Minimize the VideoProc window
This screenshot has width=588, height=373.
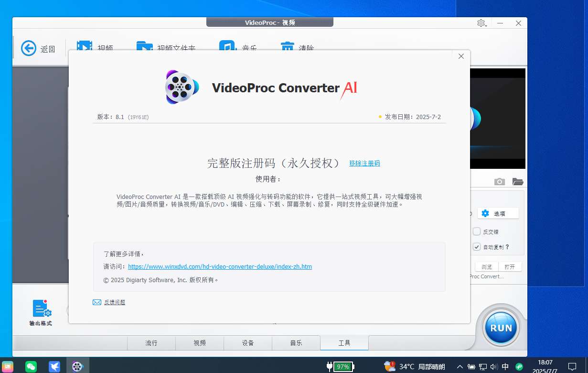click(500, 23)
